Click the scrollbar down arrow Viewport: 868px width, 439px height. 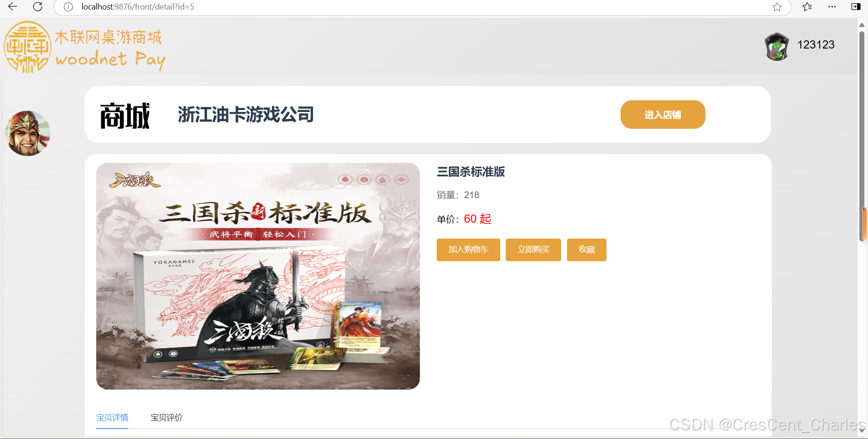click(862, 432)
